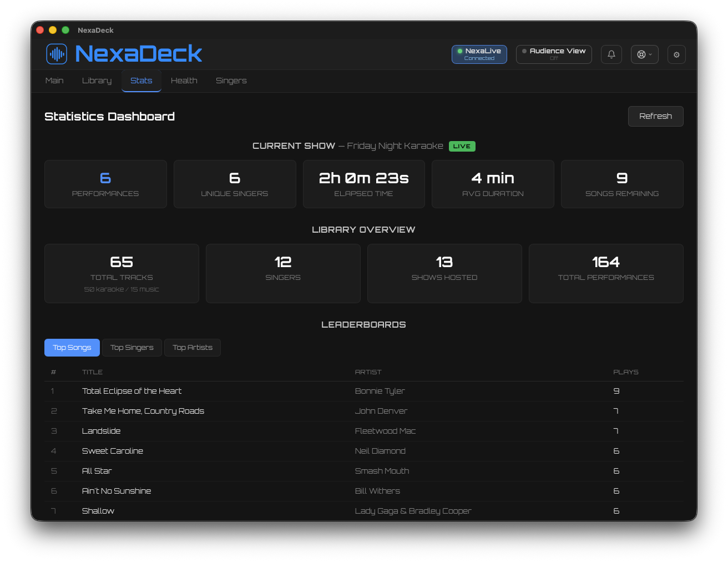This screenshot has width=728, height=562.
Task: Click the Total Tracks library card
Action: tap(122, 273)
